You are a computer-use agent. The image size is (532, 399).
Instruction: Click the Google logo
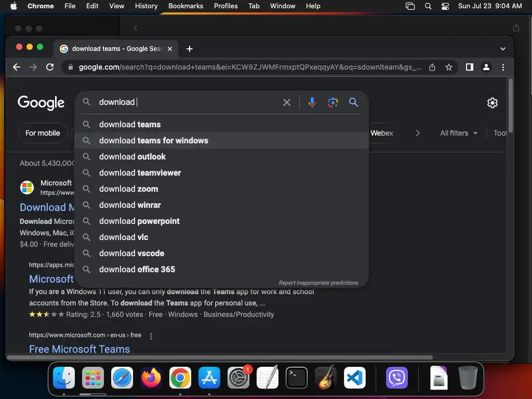tap(41, 102)
